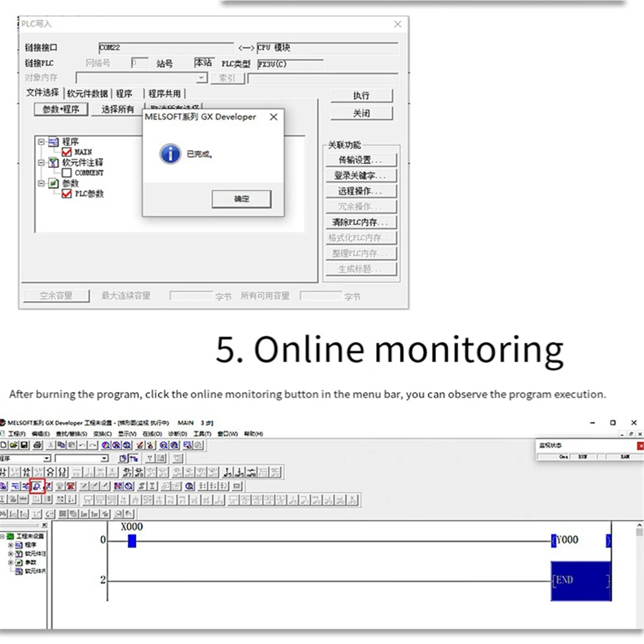Image resolution: width=644 pixels, height=644 pixels.
Task: Open the 显示(V) menu
Action: [x=127, y=434]
